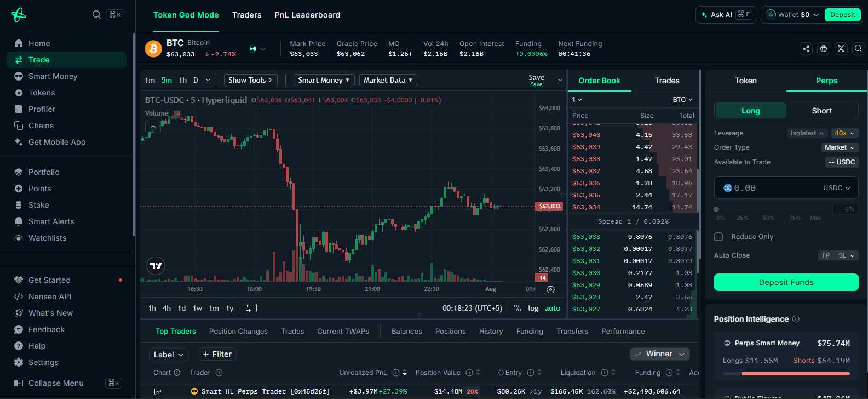Open the go-to-date calendar icon

(x=251, y=308)
